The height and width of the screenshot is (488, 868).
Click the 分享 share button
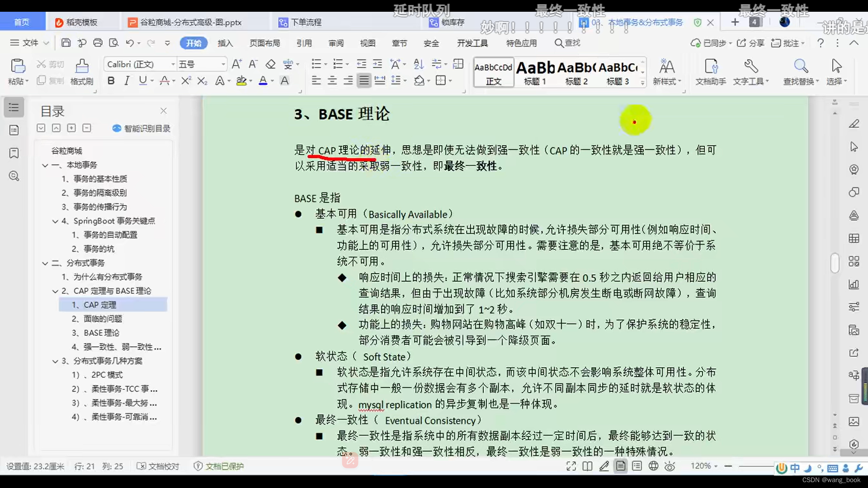(751, 43)
